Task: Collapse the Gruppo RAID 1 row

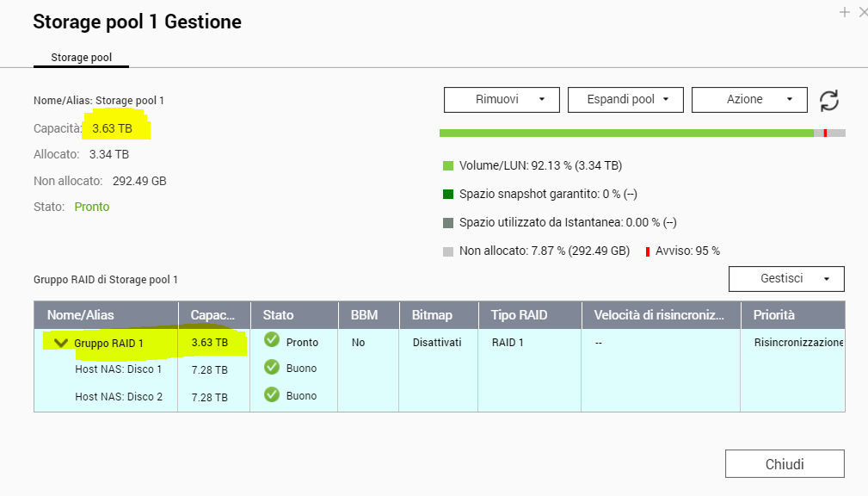Action: pos(60,343)
